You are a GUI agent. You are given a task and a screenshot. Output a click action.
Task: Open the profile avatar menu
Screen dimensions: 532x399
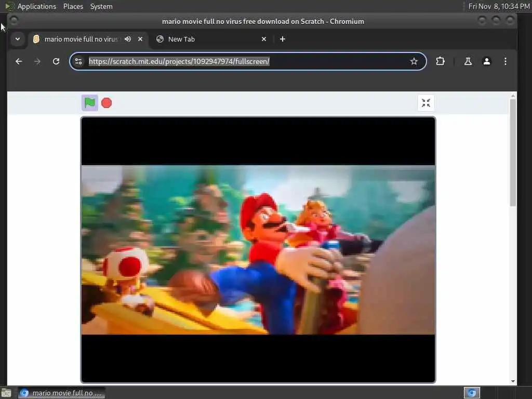pyautogui.click(x=486, y=61)
